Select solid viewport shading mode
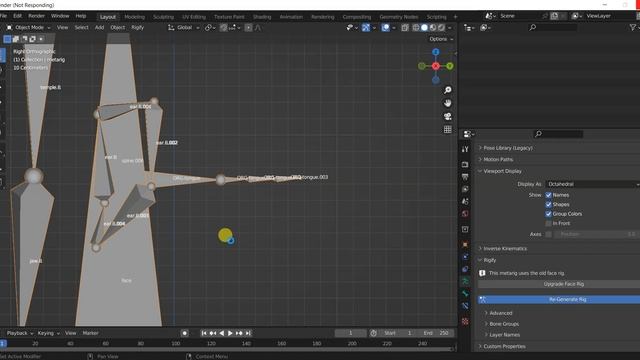The height and width of the screenshot is (360, 640). tap(424, 28)
